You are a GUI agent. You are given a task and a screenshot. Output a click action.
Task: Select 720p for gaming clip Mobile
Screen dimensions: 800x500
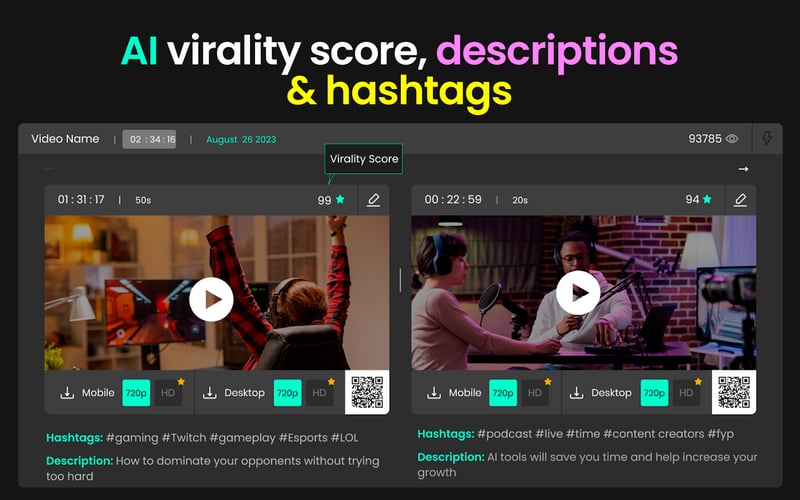coord(136,393)
